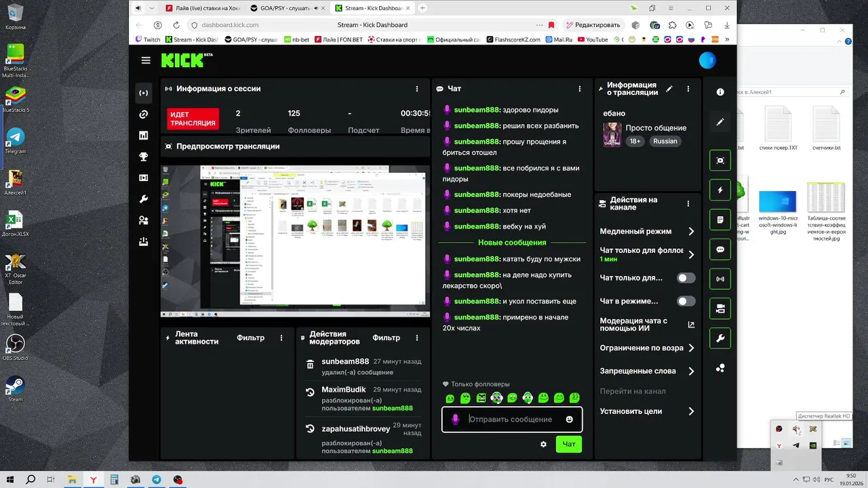The height and width of the screenshot is (488, 868).
Task: Open the wrench icon in left sidebar
Action: 143,199
